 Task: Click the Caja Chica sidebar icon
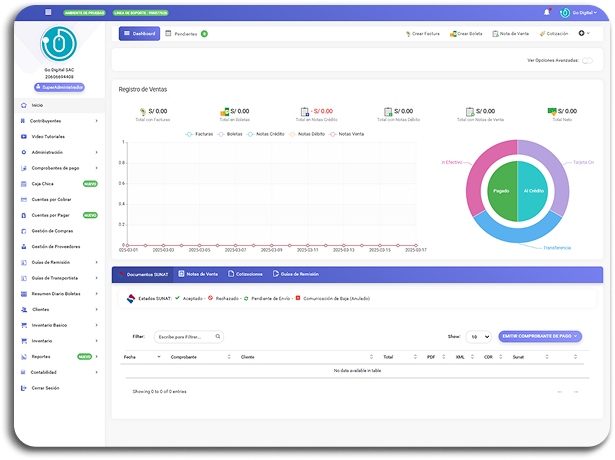24,184
